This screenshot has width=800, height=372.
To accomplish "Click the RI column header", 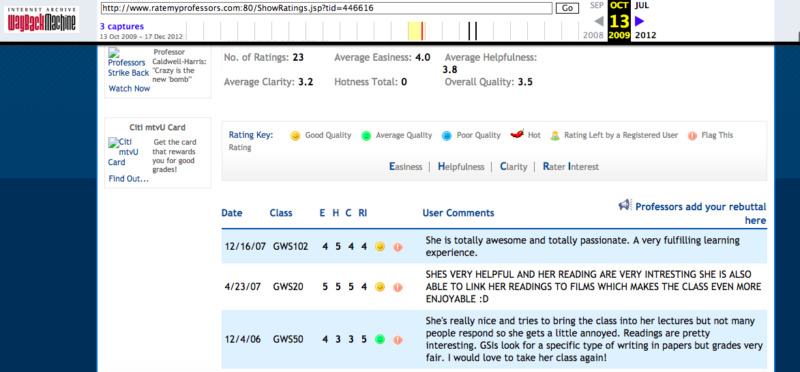I will click(363, 213).
